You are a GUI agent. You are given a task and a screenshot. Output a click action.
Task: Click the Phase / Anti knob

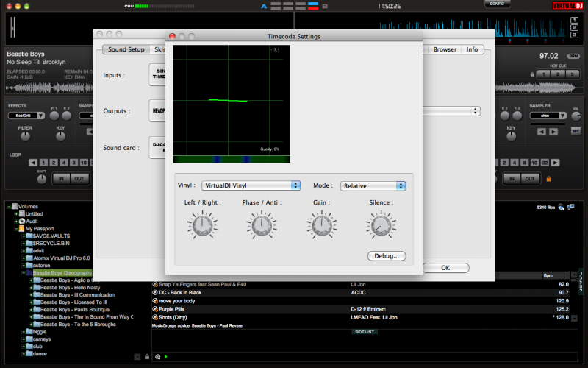(x=262, y=225)
